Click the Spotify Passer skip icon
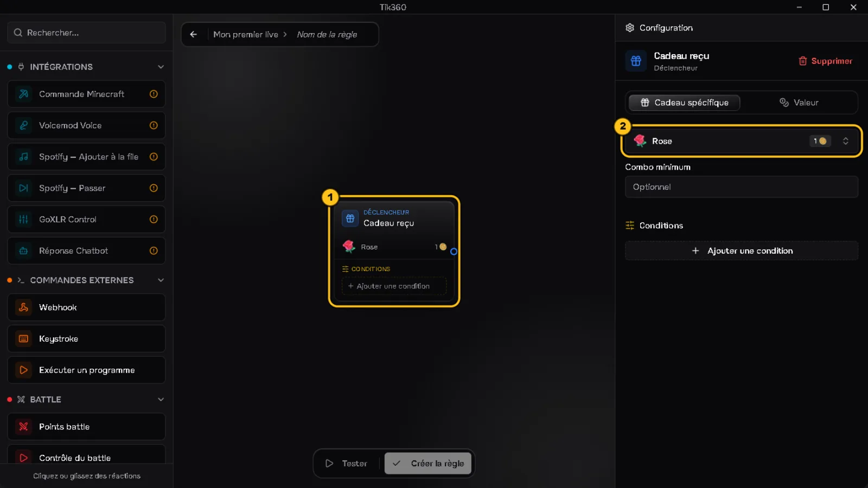The image size is (868, 488). (x=23, y=188)
